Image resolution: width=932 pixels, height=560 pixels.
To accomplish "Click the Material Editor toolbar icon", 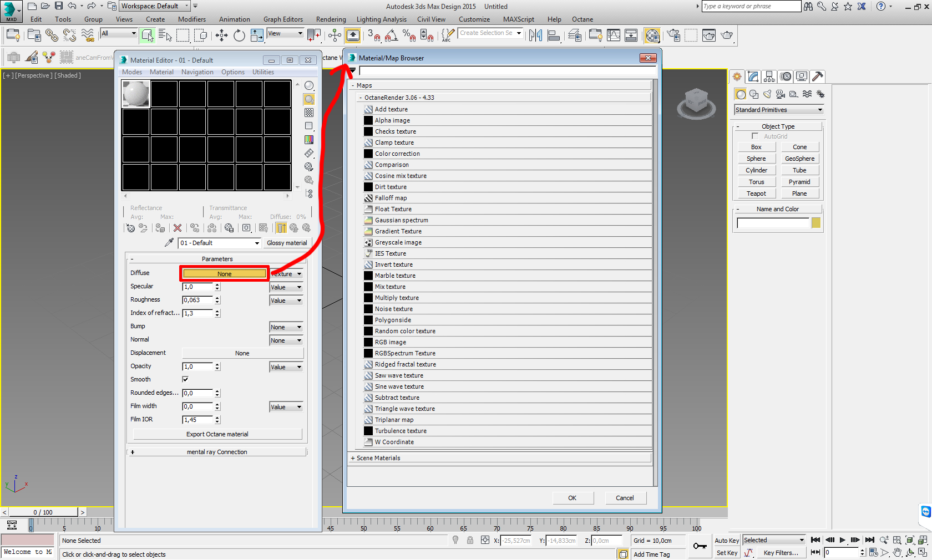I will pos(652,35).
